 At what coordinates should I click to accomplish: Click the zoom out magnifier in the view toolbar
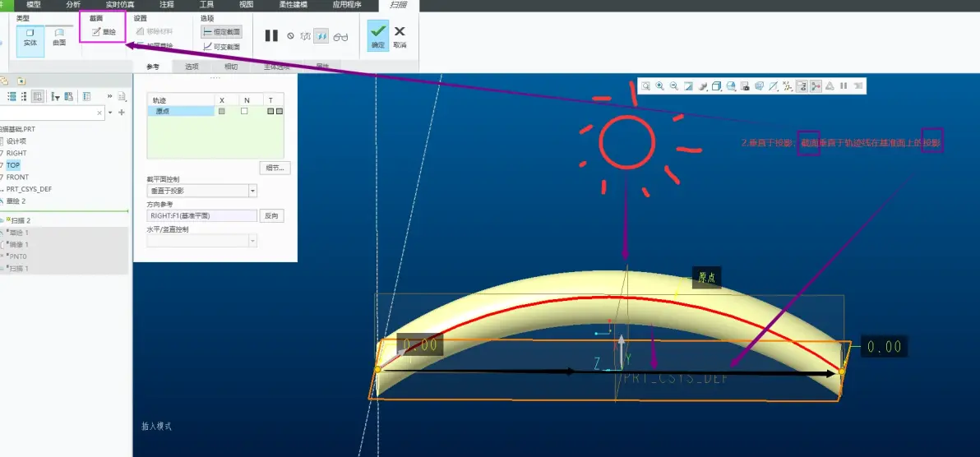point(674,86)
